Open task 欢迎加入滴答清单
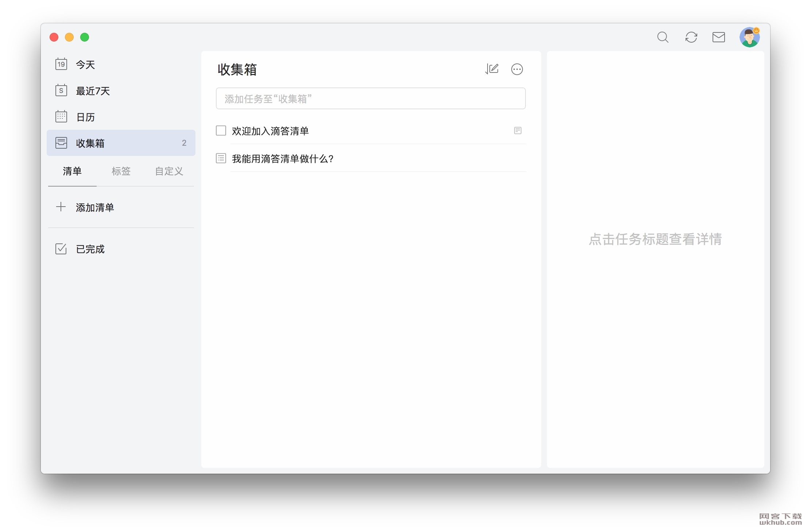This screenshot has width=811, height=532. click(270, 131)
